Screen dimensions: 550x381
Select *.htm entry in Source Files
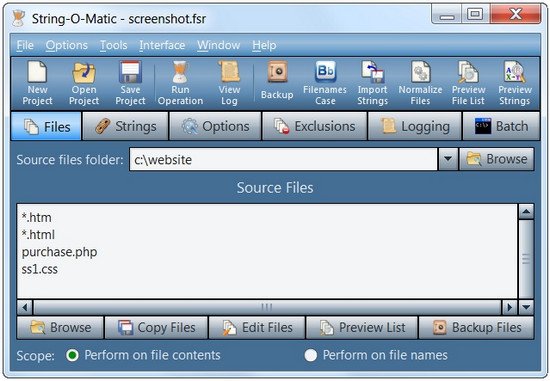click(x=36, y=218)
